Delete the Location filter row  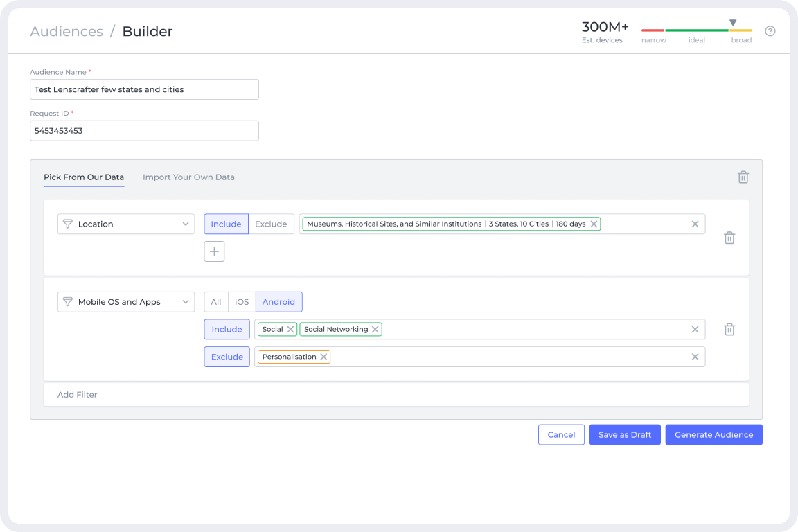tap(729, 238)
